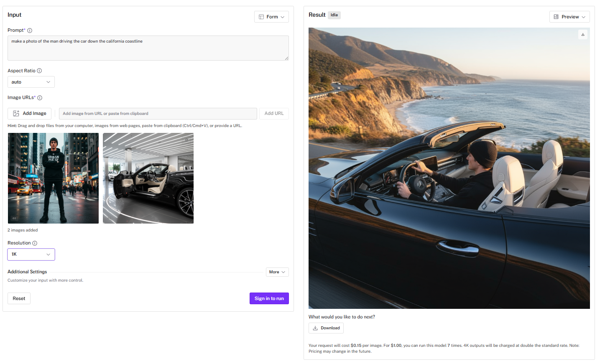600x364 pixels.
Task: Click 'Customize your input with more control' text
Action: pos(45,280)
